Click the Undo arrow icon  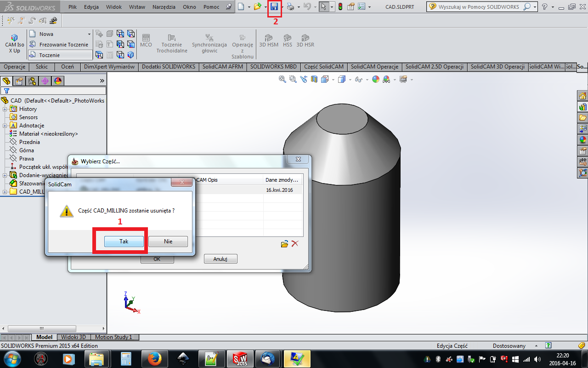point(307,7)
